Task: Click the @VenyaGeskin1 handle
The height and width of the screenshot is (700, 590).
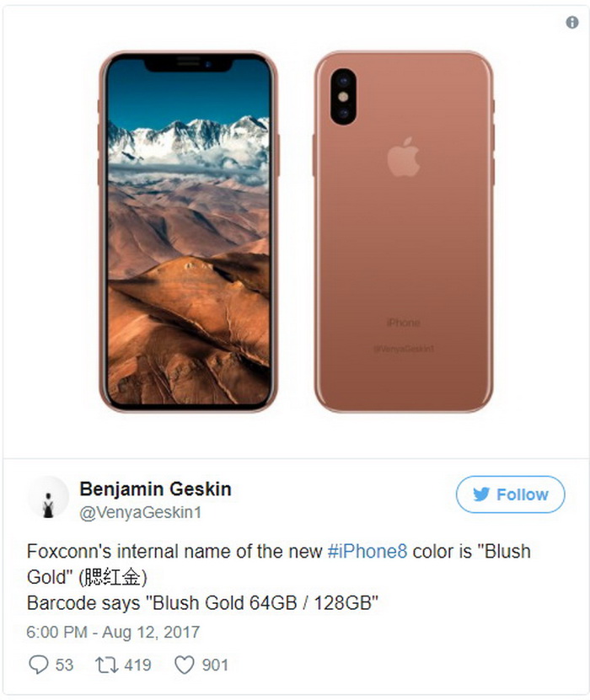Action: (140, 512)
